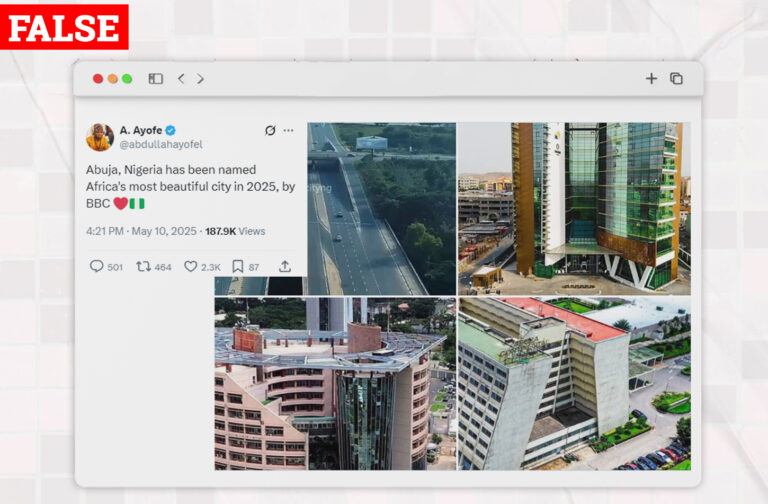
Task: Open the tweet three-dot more menu
Action: pos(288,130)
